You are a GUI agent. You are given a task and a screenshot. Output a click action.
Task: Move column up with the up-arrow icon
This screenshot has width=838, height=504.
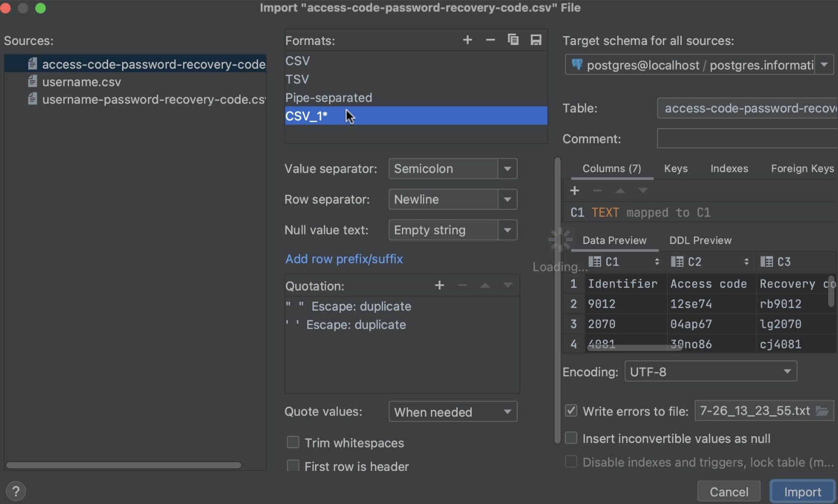[x=620, y=190]
